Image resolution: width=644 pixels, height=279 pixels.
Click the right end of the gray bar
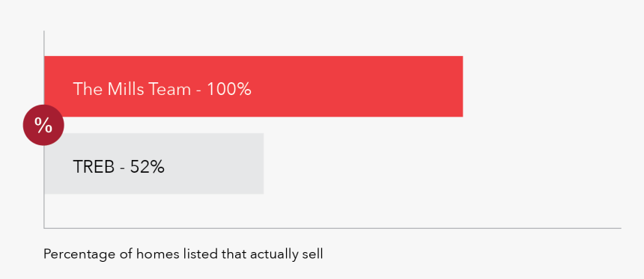(x=261, y=163)
